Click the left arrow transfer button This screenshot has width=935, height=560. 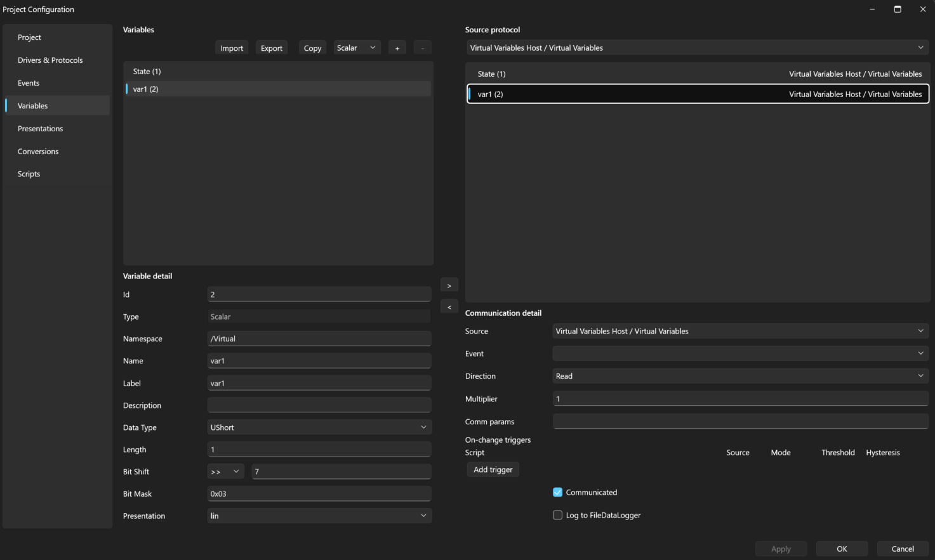tap(449, 307)
